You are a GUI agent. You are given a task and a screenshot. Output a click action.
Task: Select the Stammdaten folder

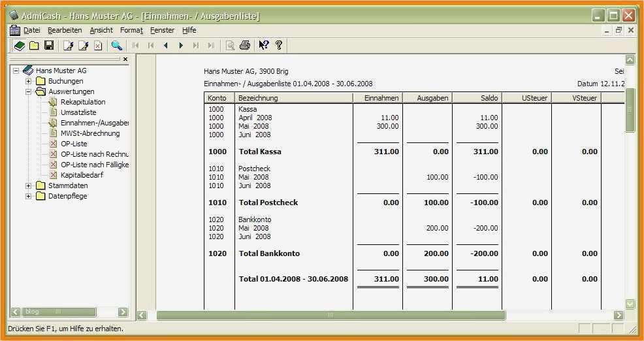coord(68,186)
